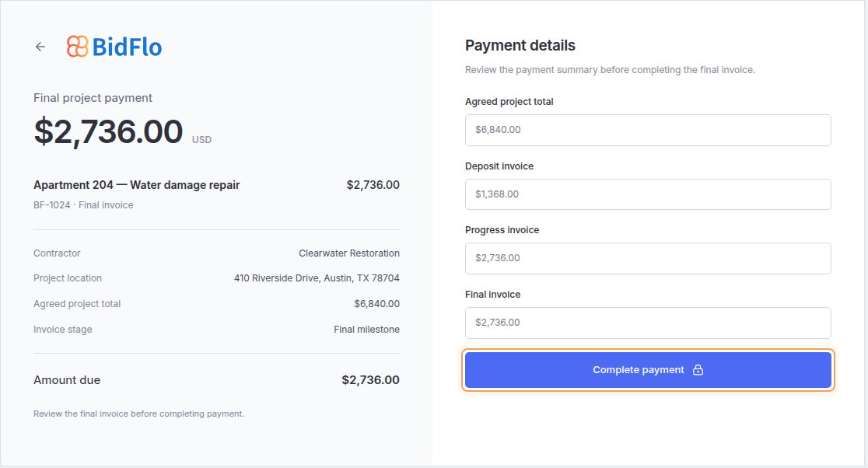Click the line item price $2,736.00 beside Apartment 204
This screenshot has height=468, width=868.
373,185
